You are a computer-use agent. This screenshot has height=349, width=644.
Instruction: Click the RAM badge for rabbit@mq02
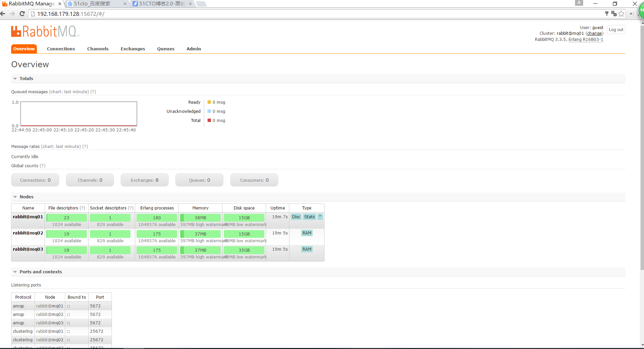pos(307,233)
